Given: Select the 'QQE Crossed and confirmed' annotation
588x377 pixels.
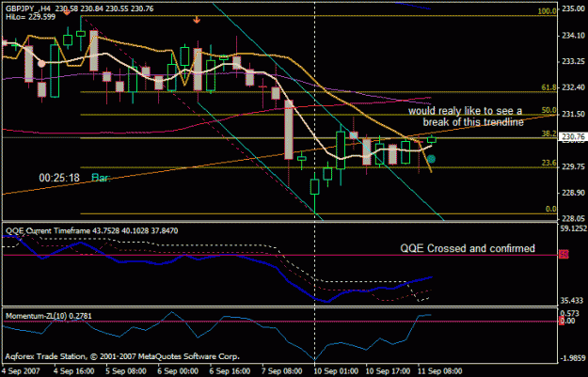Looking at the screenshot, I should pyautogui.click(x=468, y=248).
